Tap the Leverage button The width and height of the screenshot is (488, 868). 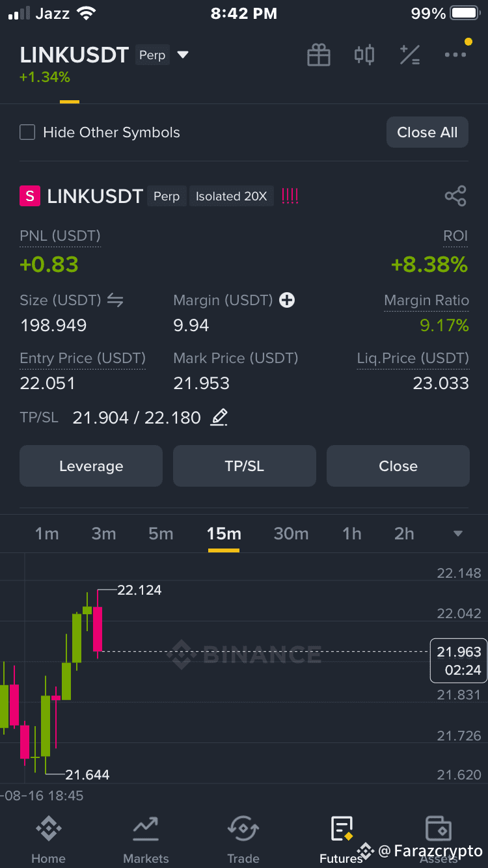point(91,466)
